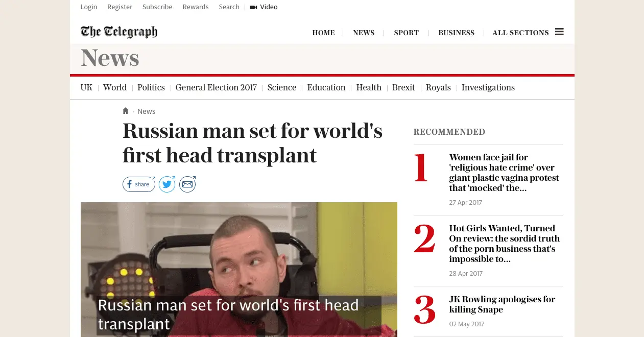Open the Investigations section
644x337 pixels.
[488, 87]
